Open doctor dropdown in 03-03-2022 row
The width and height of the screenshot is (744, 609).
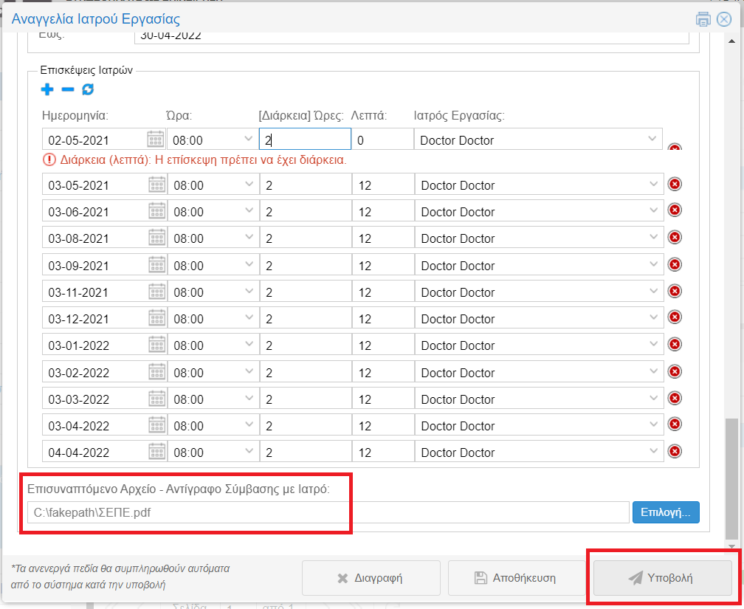point(653,398)
